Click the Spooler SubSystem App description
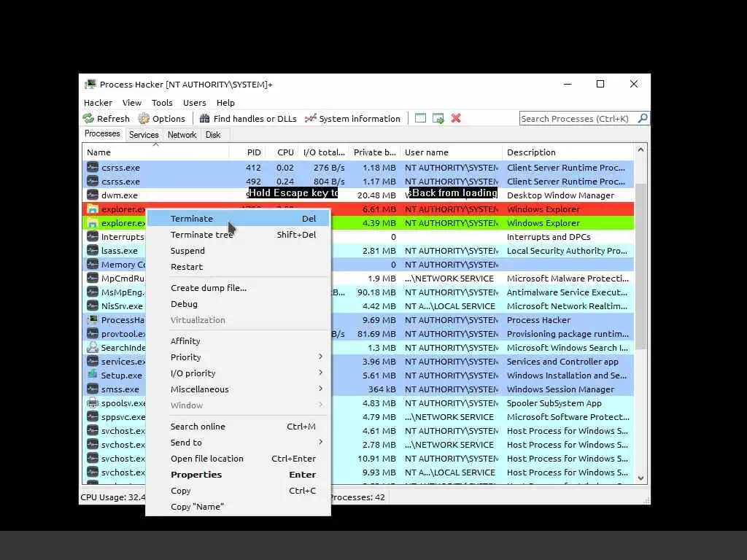Image resolution: width=747 pixels, height=560 pixels. coord(554,402)
